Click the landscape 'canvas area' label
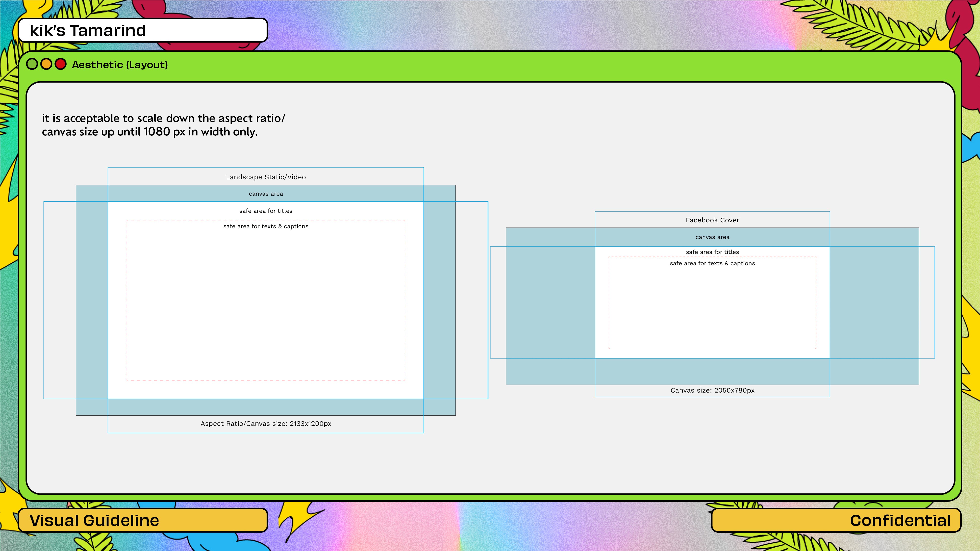980x551 pixels. tap(266, 194)
